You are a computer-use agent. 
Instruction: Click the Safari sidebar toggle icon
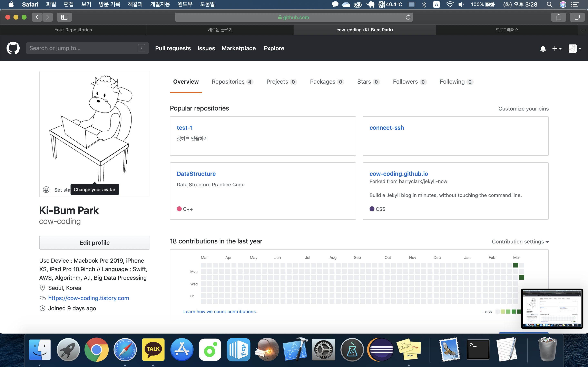(64, 17)
